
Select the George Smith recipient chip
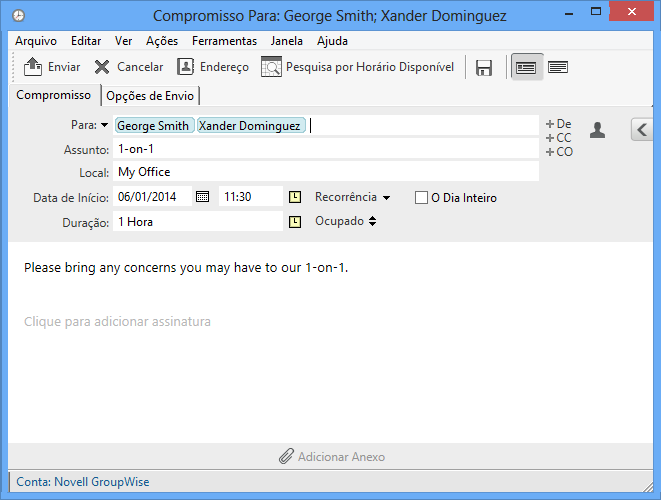[x=154, y=125]
